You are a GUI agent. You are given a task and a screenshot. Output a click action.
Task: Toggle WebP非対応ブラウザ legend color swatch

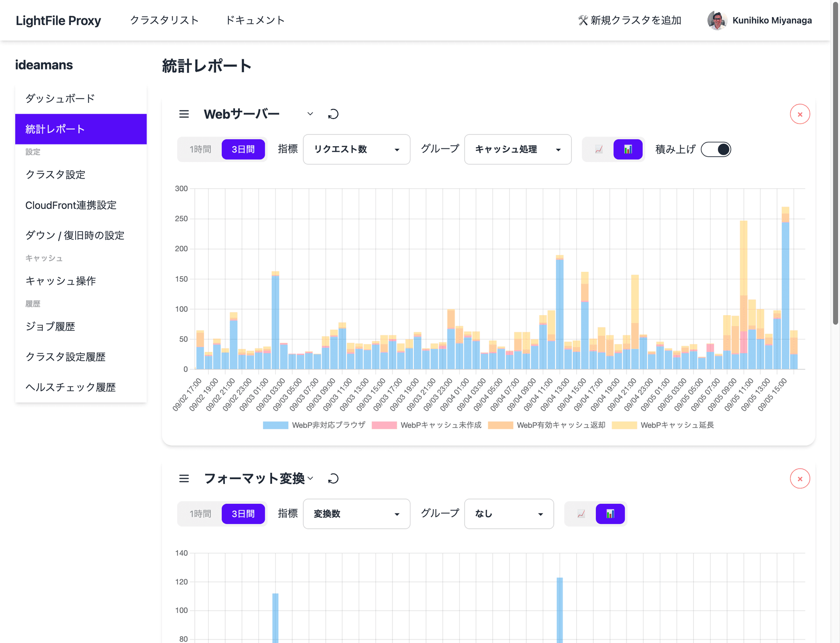[275, 425]
